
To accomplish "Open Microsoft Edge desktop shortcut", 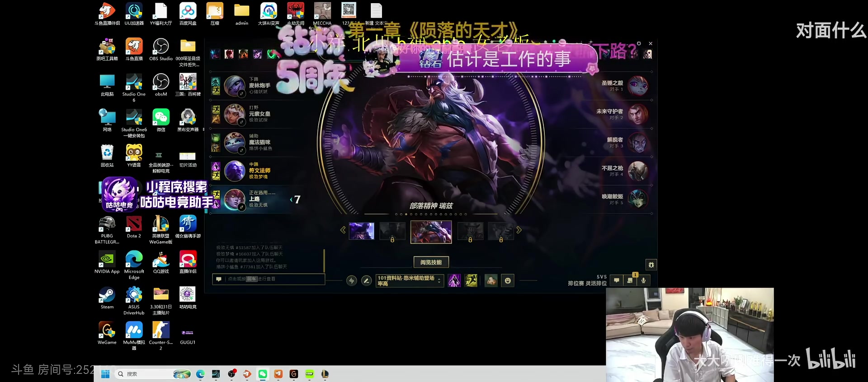I will (134, 265).
